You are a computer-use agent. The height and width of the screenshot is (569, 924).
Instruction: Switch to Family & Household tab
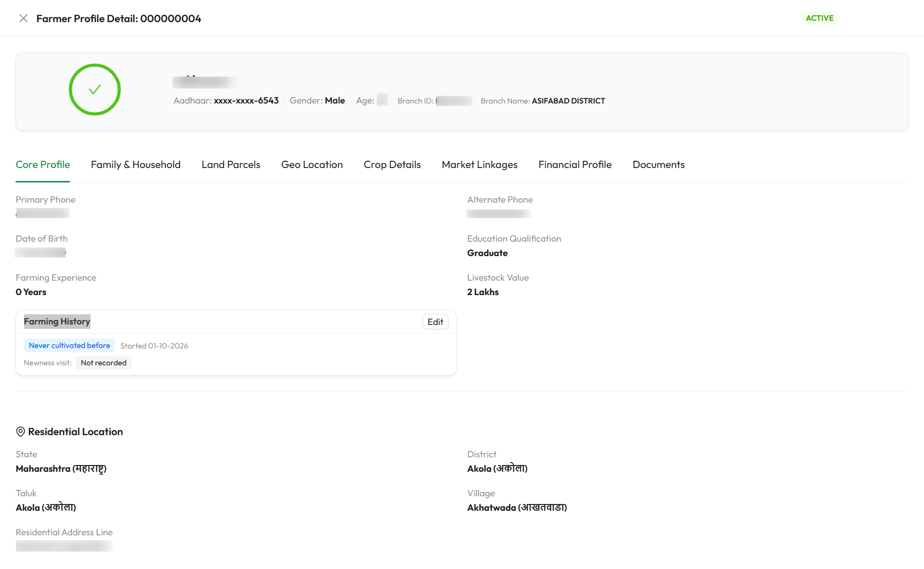[136, 165]
